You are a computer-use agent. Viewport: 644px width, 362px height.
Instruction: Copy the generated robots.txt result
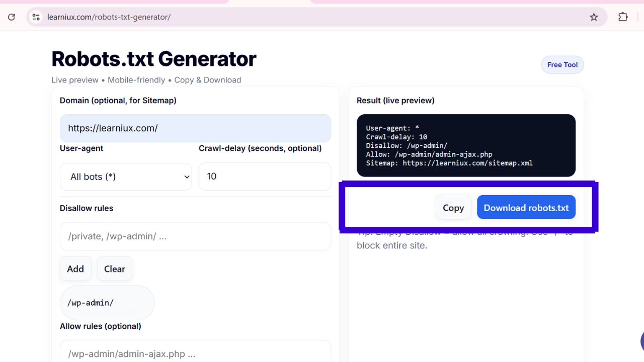click(x=453, y=208)
